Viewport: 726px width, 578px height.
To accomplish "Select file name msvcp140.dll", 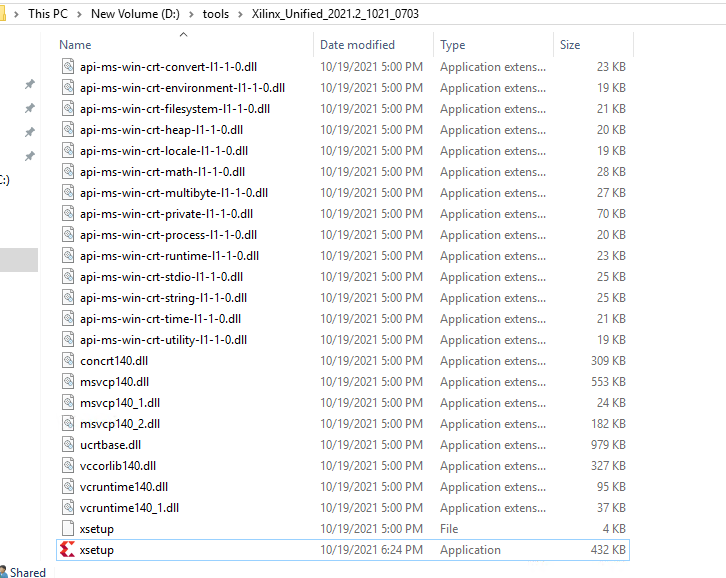I will [x=114, y=382].
